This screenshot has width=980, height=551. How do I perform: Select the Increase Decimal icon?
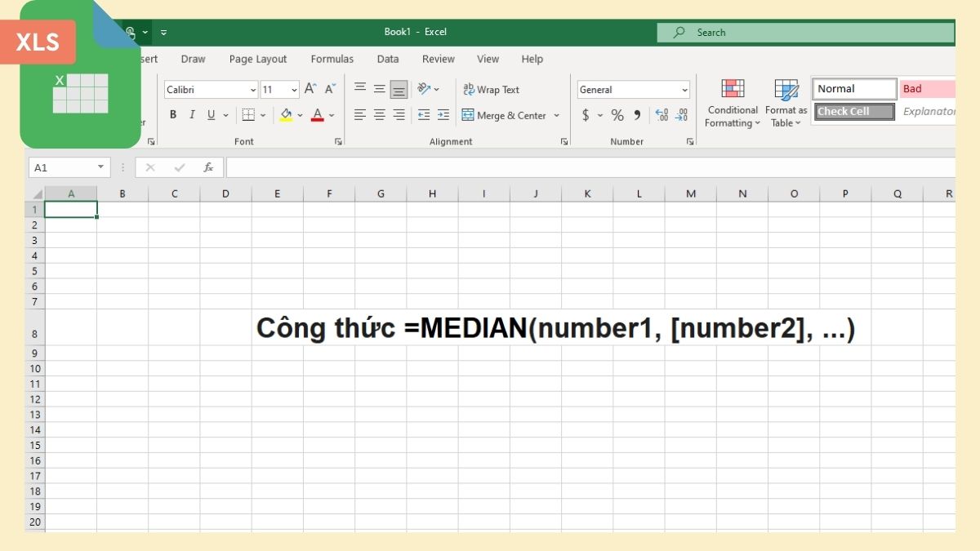[661, 115]
